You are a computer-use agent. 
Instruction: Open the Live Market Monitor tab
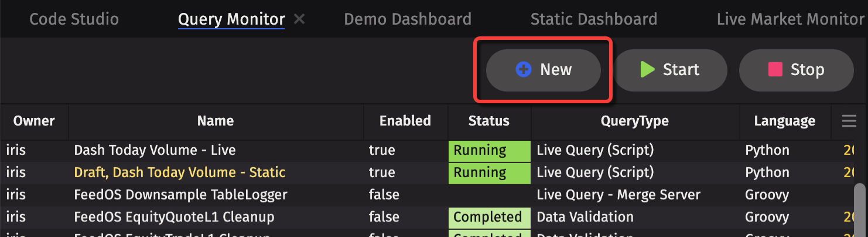(790, 19)
